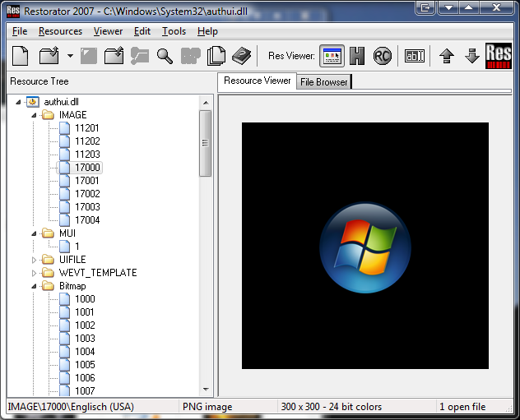Switch to RC text viewer mode
Image resolution: width=520 pixels, height=420 pixels.
pos(383,56)
